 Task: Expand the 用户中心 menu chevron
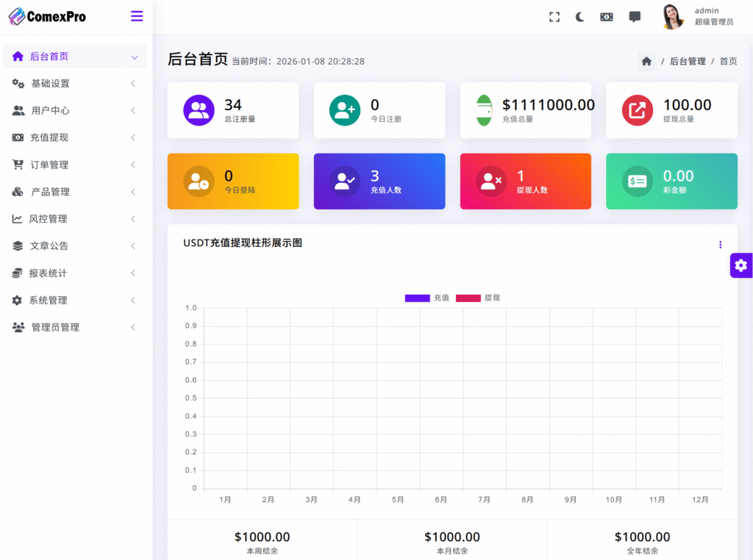133,111
